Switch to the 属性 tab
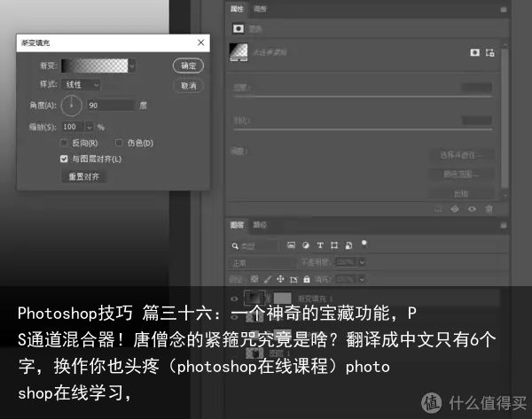532x419 pixels. click(237, 9)
